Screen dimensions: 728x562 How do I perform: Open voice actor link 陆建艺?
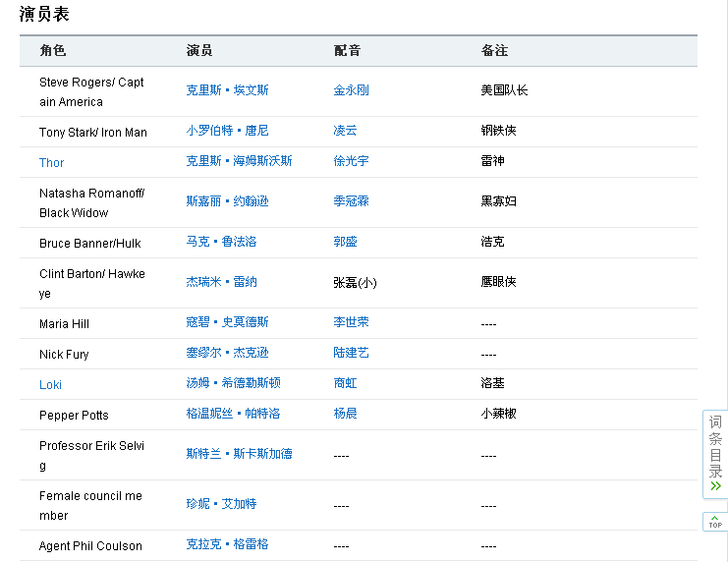coord(351,353)
